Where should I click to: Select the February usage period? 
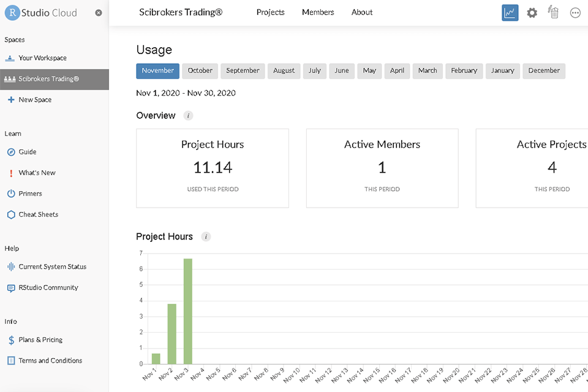click(x=464, y=71)
